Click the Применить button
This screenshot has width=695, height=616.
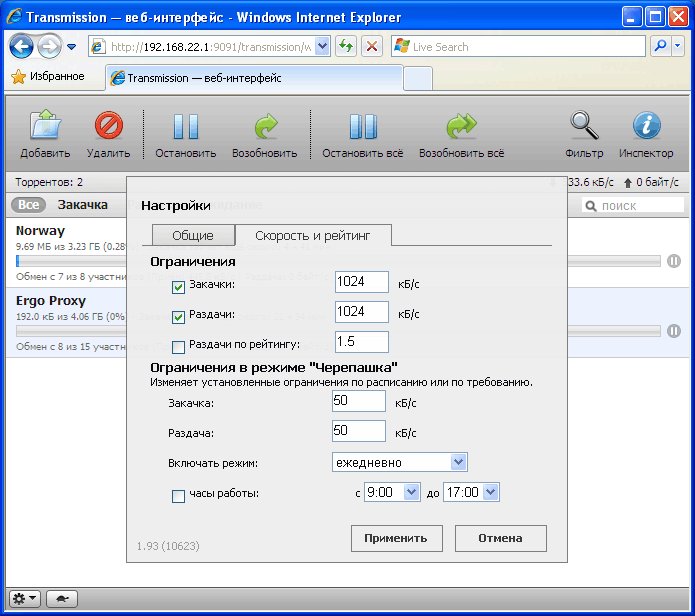[x=396, y=538]
